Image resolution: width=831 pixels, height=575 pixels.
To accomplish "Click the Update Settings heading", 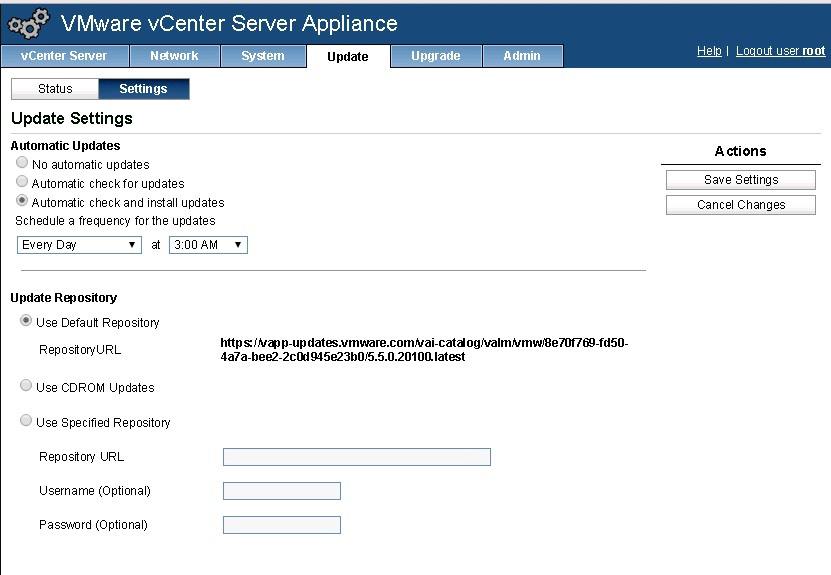I will 72,118.
